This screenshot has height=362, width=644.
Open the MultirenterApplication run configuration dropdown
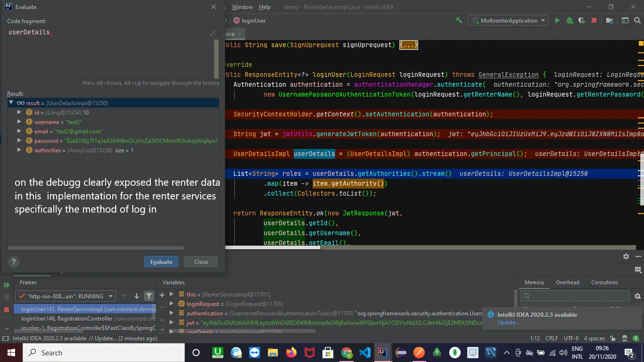click(x=508, y=20)
